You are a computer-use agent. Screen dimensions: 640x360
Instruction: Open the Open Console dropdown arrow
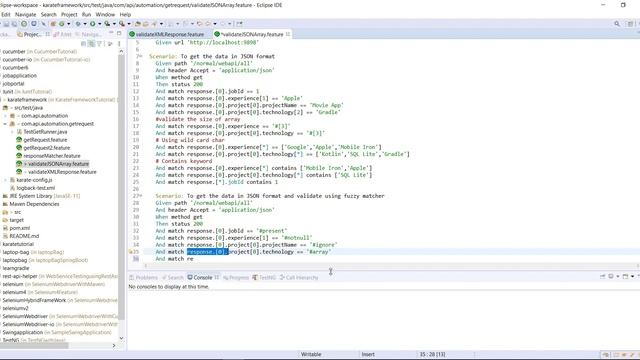[x=632, y=276]
